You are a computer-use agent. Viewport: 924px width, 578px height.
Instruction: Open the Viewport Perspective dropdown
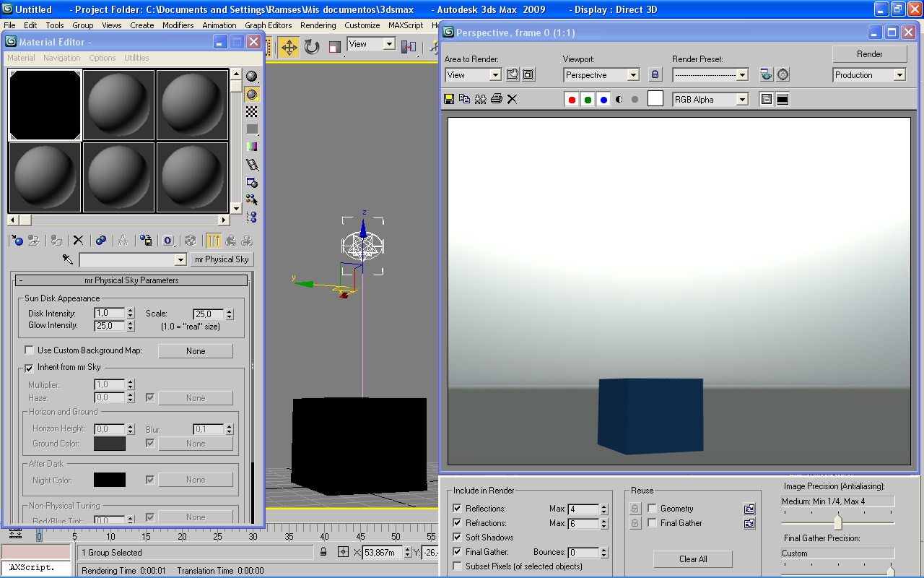click(601, 75)
